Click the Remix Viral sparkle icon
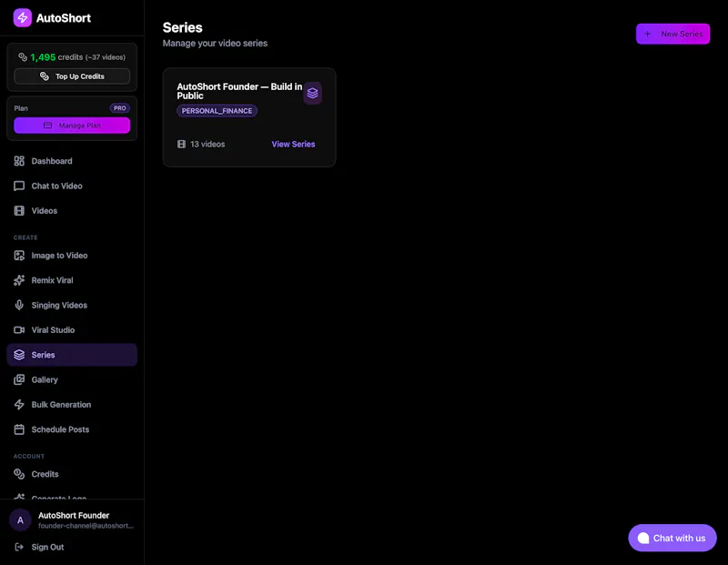The width and height of the screenshot is (728, 565). click(x=19, y=280)
